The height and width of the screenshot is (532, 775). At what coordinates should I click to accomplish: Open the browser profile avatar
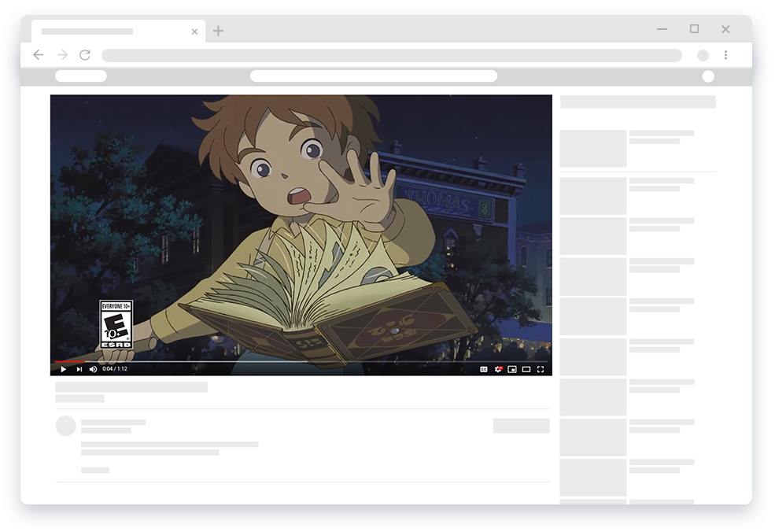[x=703, y=55]
